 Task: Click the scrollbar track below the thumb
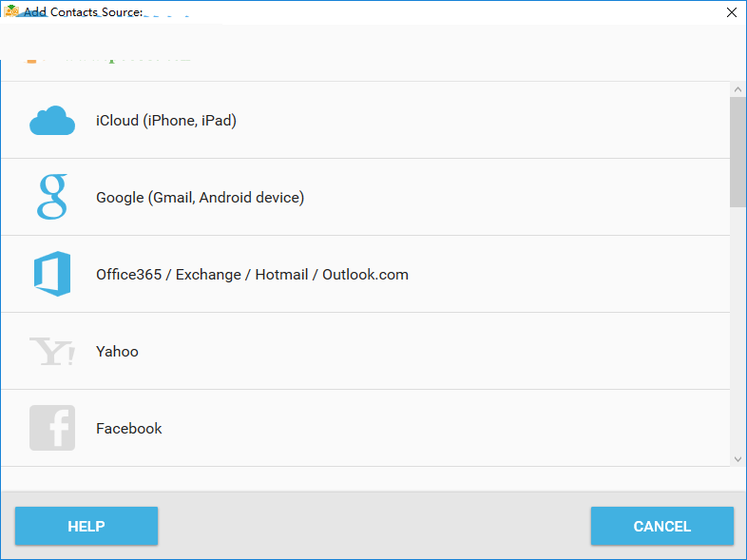[x=737, y=333]
